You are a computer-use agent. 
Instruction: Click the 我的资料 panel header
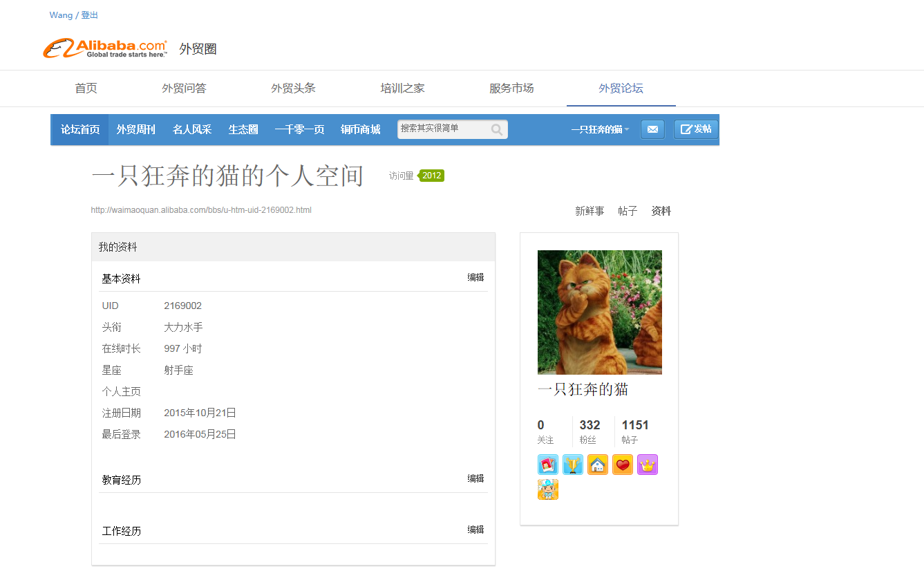293,247
